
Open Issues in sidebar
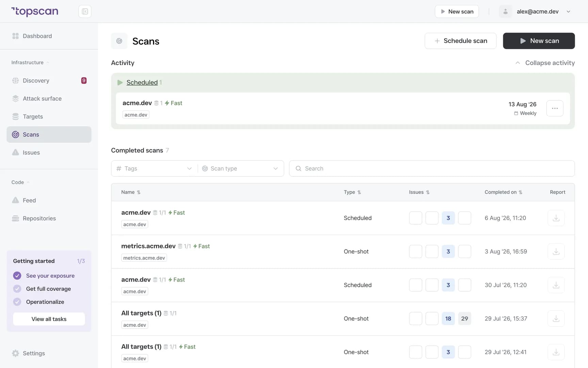click(49, 153)
